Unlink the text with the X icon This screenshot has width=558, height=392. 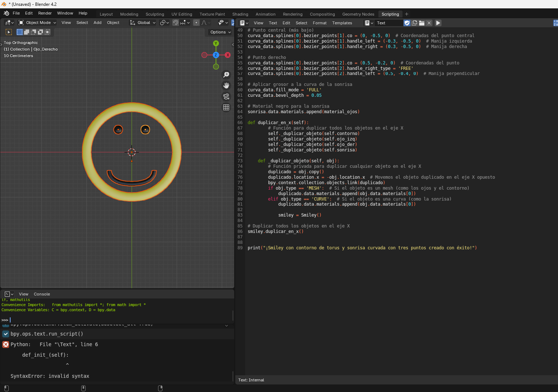click(429, 23)
